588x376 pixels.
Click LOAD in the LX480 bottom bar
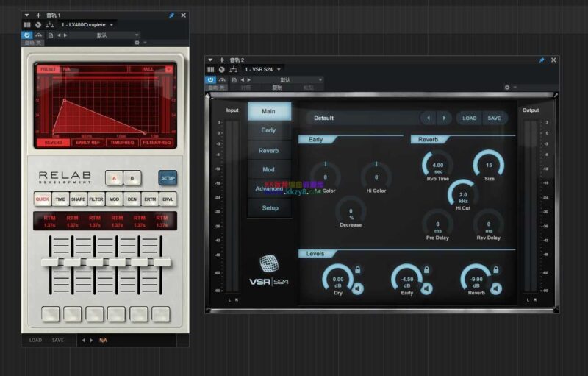click(x=35, y=341)
